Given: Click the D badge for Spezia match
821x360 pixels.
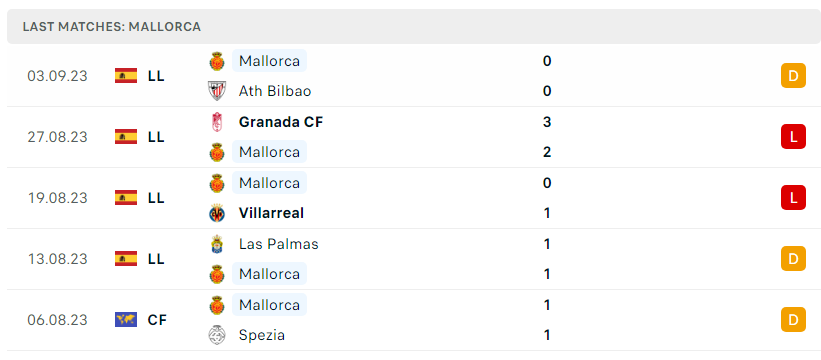Looking at the screenshot, I should tap(793, 320).
